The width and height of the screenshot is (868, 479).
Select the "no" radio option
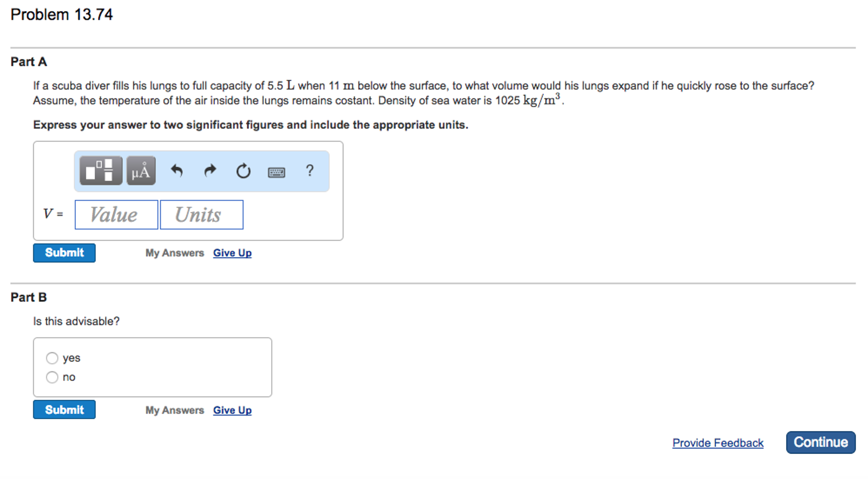[52, 377]
